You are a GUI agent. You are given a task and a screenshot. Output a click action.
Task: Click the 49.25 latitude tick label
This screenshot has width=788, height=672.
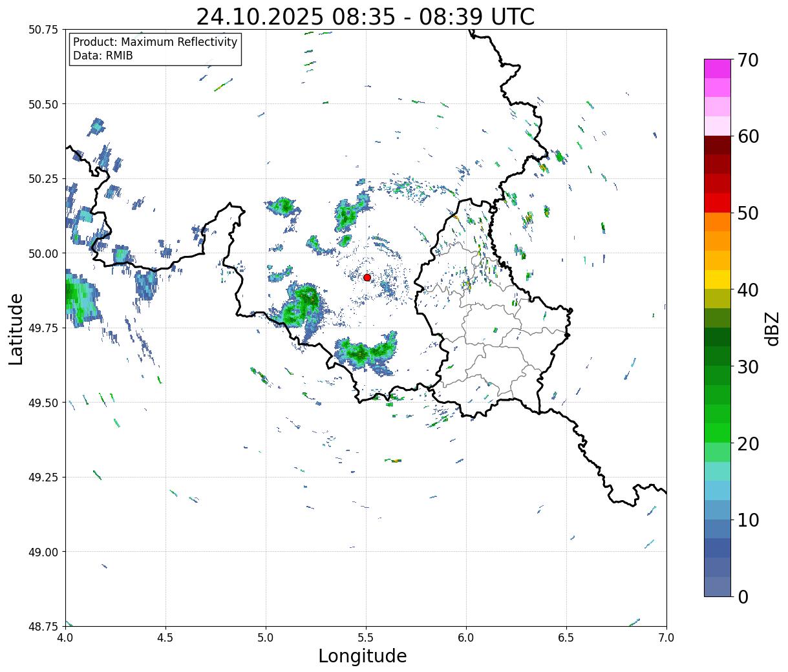tap(43, 478)
